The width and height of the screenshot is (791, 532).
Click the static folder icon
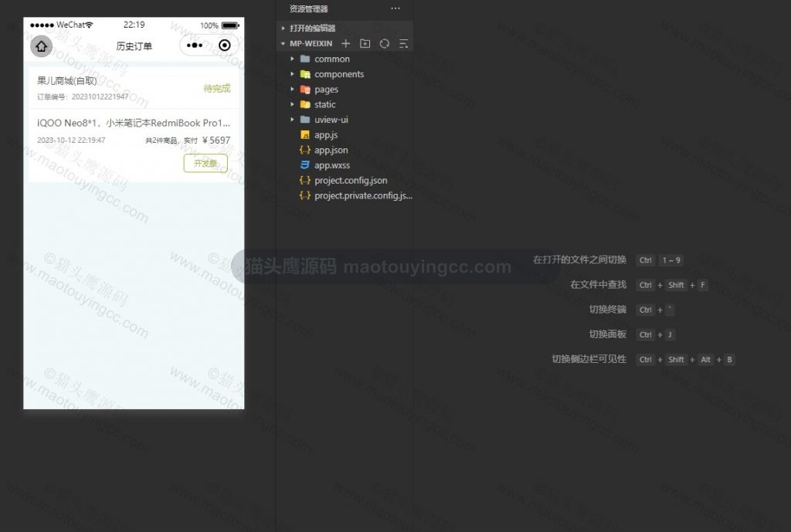[304, 104]
